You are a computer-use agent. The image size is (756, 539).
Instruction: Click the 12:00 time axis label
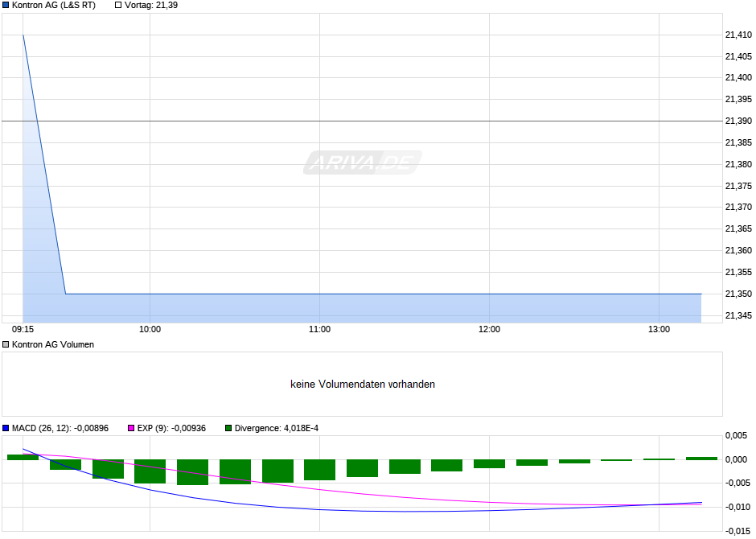tap(489, 329)
